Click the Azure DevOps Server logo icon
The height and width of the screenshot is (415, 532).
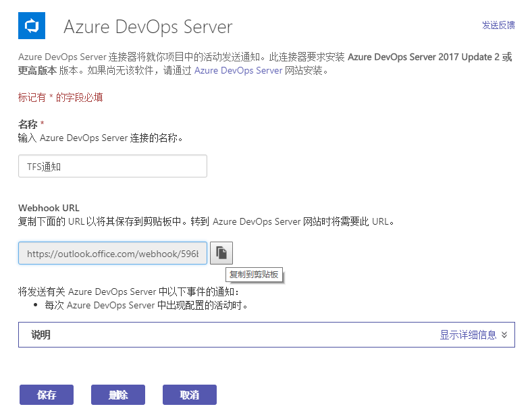tap(32, 26)
